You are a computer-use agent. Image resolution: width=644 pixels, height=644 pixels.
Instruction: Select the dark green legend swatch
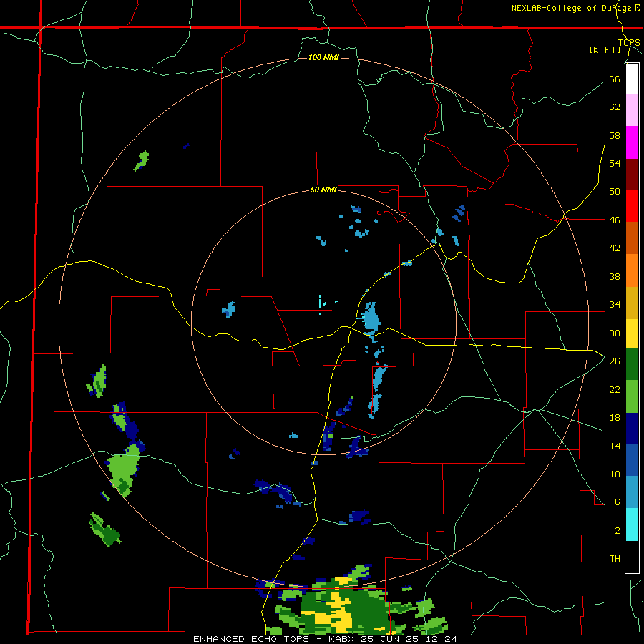(x=632, y=364)
